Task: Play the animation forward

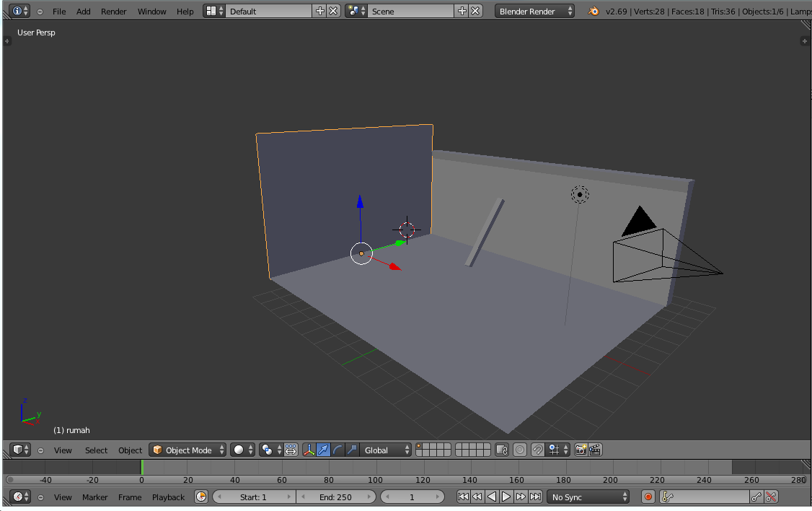Action: point(506,497)
